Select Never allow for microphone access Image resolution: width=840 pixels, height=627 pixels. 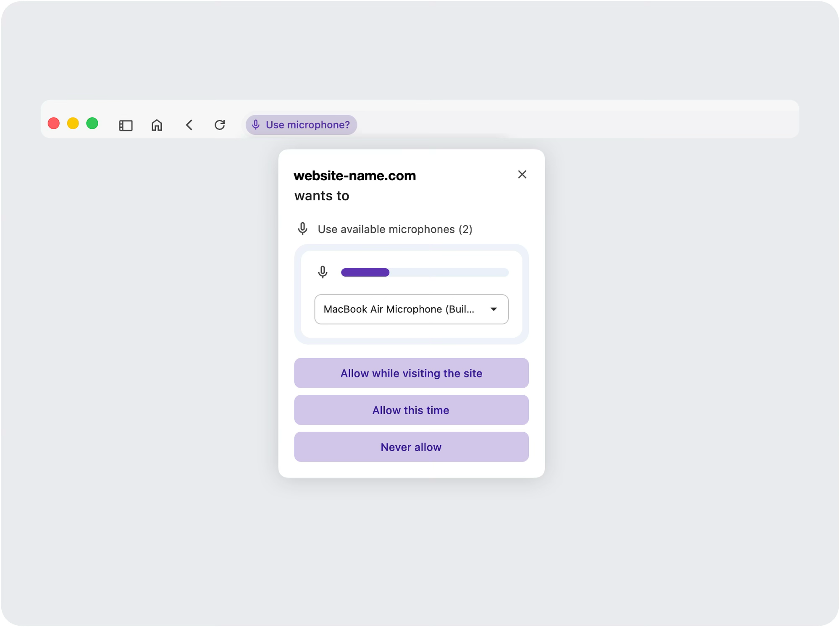411,447
